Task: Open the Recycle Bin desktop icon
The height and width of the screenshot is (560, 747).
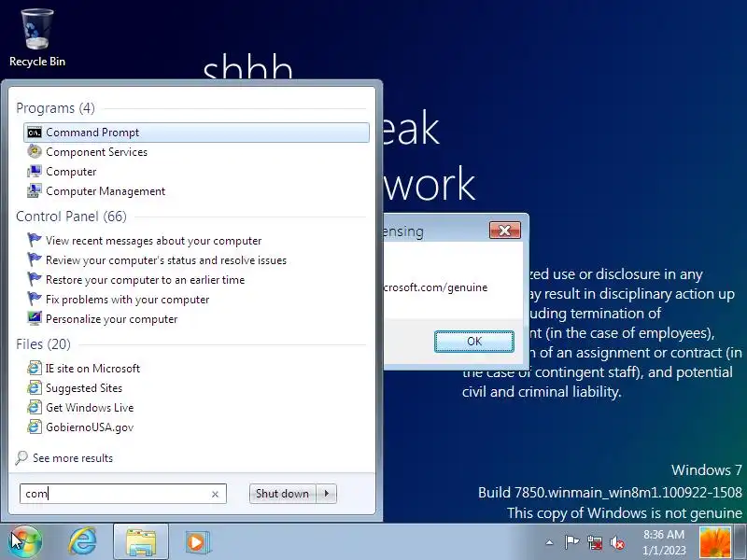Action: click(x=37, y=38)
